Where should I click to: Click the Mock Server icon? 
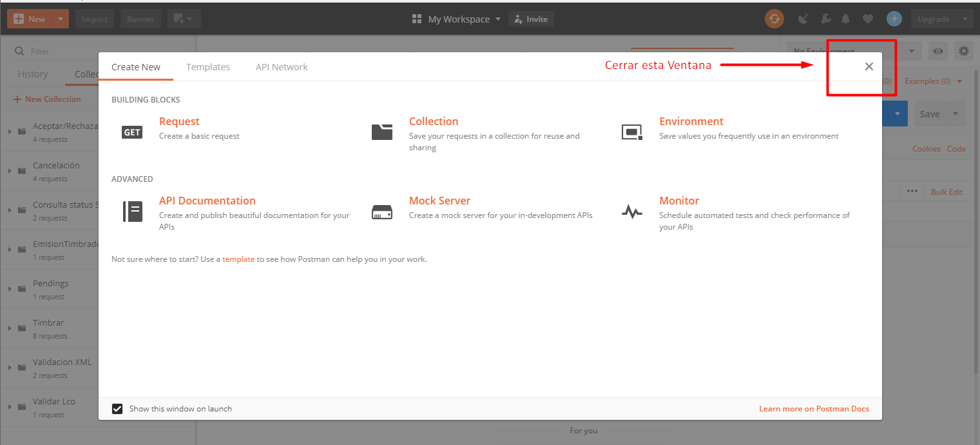pos(382,212)
